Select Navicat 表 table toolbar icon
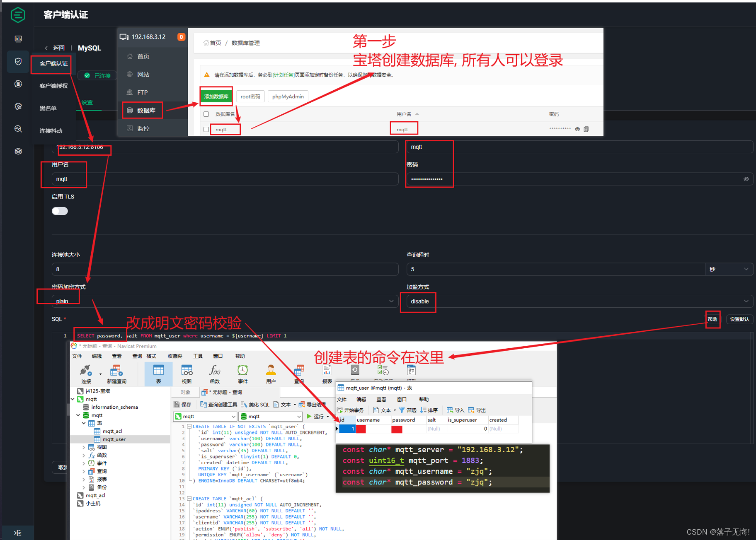The image size is (756, 540). click(x=158, y=374)
